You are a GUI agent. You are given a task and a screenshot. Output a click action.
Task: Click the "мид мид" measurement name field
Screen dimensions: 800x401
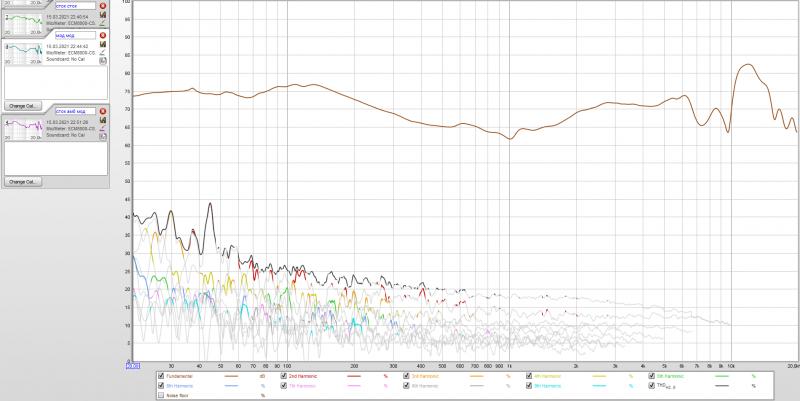(x=75, y=35)
